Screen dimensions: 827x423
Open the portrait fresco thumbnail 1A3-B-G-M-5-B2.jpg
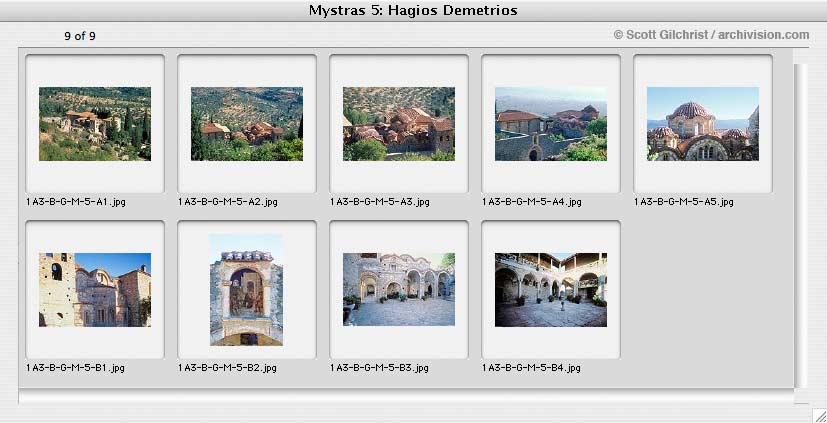click(246, 290)
